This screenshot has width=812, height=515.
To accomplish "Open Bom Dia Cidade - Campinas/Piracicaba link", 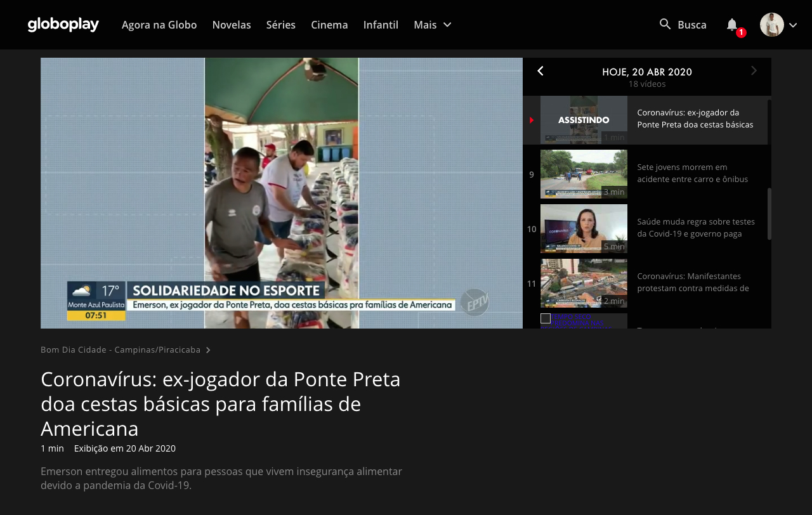I will pos(121,350).
